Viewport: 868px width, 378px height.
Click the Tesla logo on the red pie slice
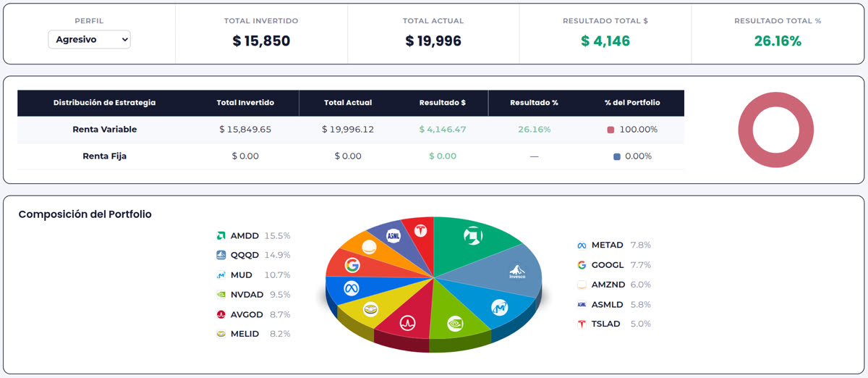[420, 230]
